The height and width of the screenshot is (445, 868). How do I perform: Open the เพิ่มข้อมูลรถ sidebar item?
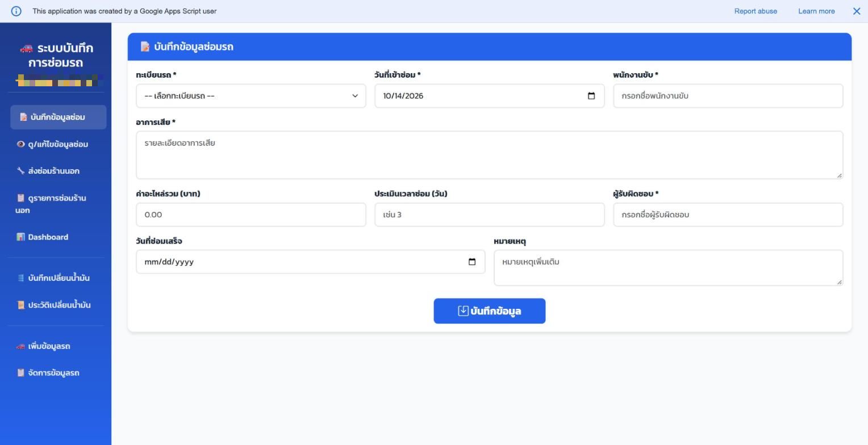[x=58, y=346]
